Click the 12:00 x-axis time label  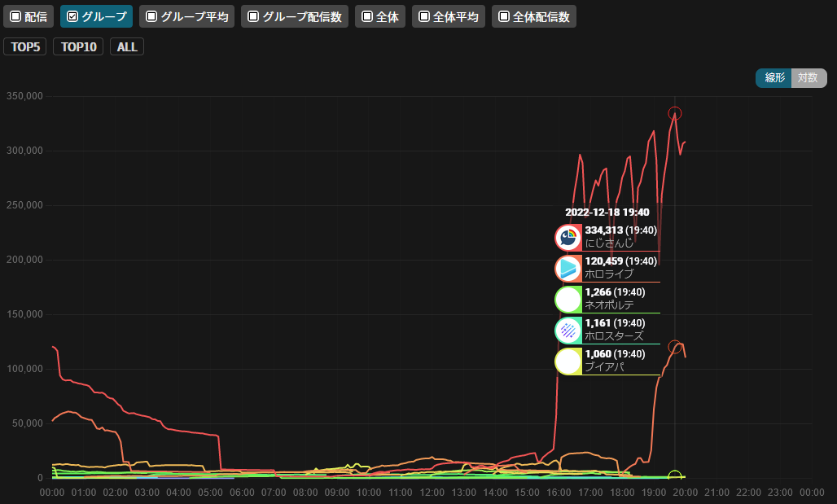coord(432,493)
